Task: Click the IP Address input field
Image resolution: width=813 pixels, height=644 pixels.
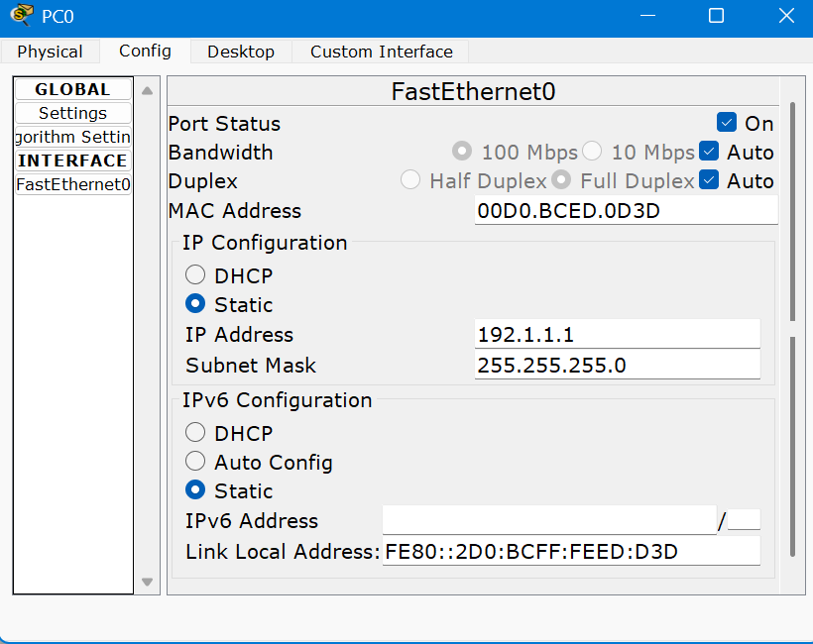Action: point(617,334)
